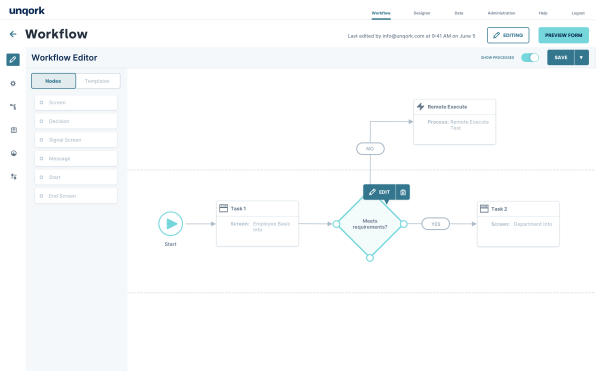Click the End Screen node bullet icon
The height and width of the screenshot is (371, 596).
[x=41, y=196]
